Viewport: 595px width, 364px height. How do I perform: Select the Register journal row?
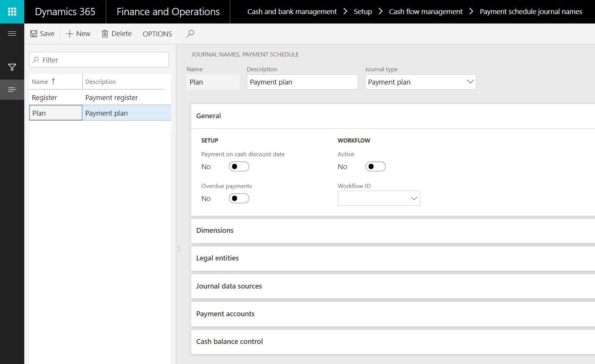click(45, 97)
